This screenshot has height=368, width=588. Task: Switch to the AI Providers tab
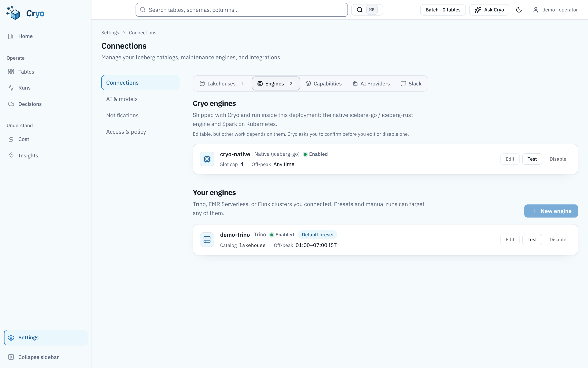pos(371,83)
